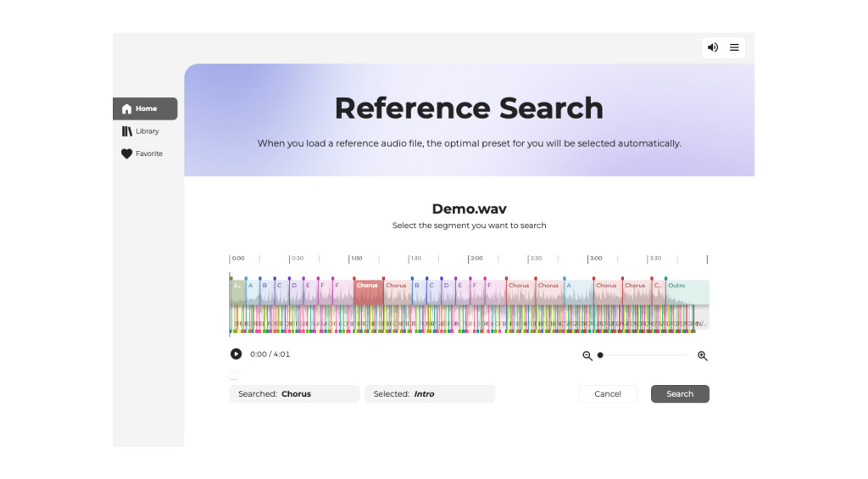868x479 pixels.
Task: Select the Intro segment at timeline start
Action: tap(237, 292)
